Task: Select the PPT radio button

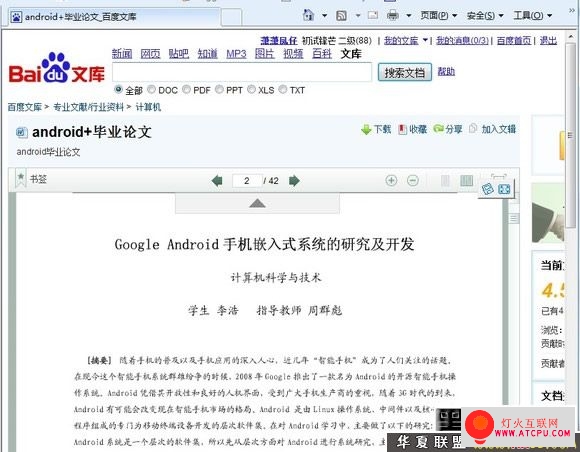Action: coord(219,90)
